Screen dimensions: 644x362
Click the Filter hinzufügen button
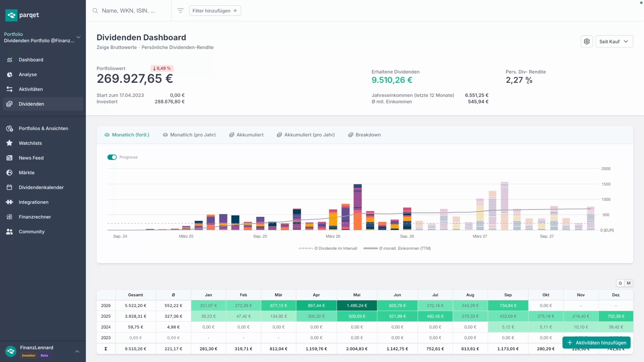(x=215, y=11)
